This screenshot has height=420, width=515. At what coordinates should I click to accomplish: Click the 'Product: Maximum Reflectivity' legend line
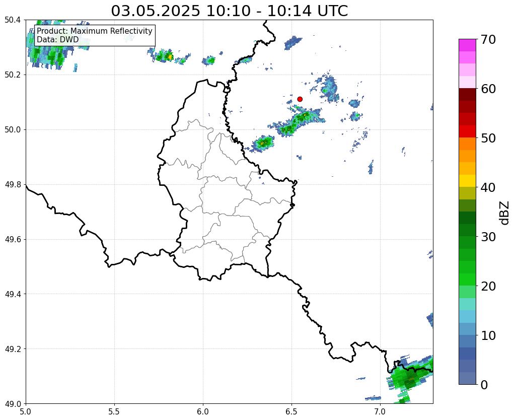95,31
